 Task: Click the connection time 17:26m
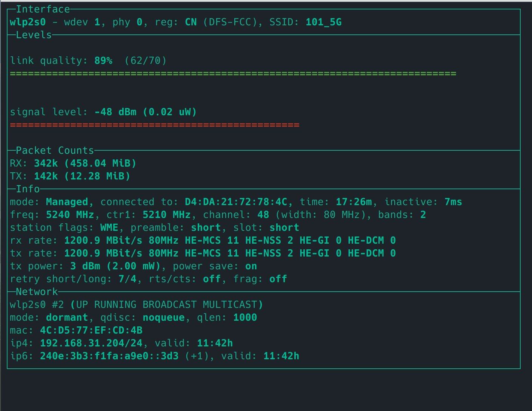click(x=354, y=202)
